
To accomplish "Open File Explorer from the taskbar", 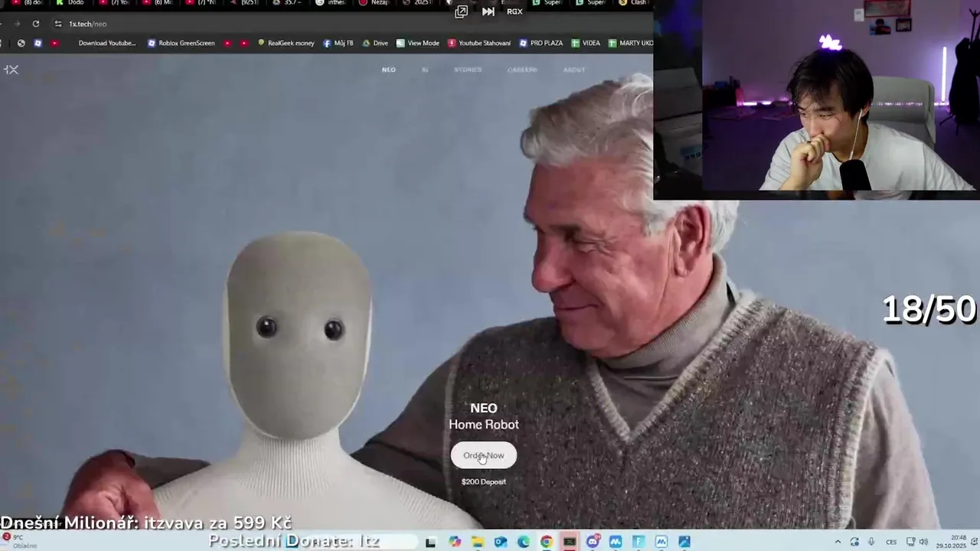I will (x=478, y=542).
